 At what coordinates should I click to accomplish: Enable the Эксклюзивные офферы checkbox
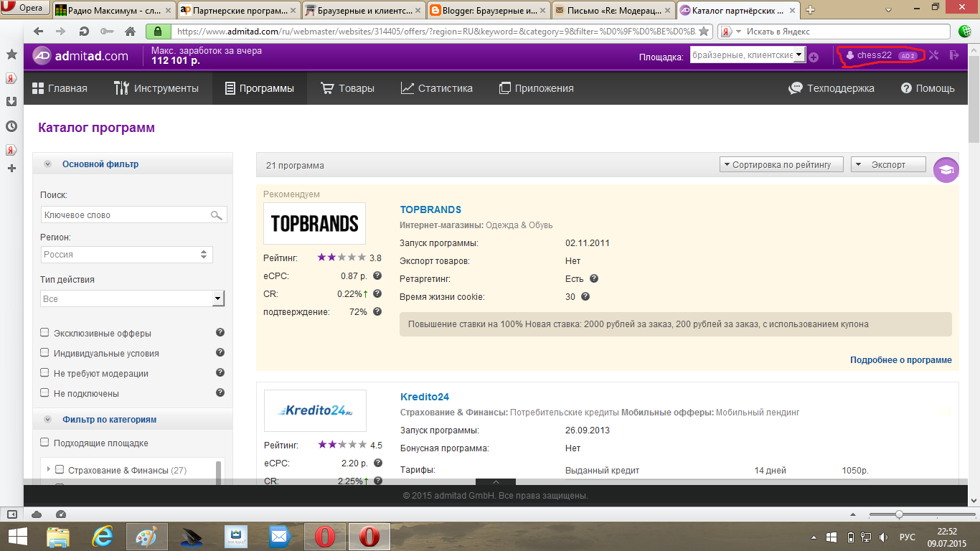44,333
